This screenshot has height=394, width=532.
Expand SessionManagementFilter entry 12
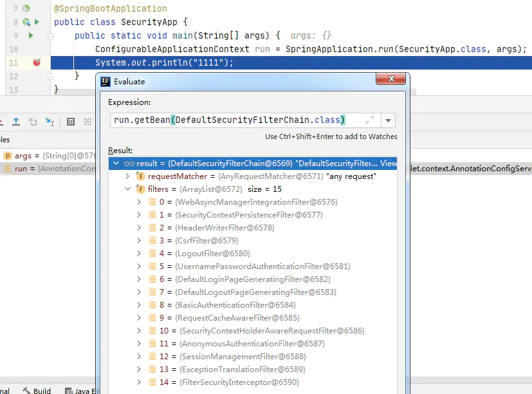coord(139,357)
